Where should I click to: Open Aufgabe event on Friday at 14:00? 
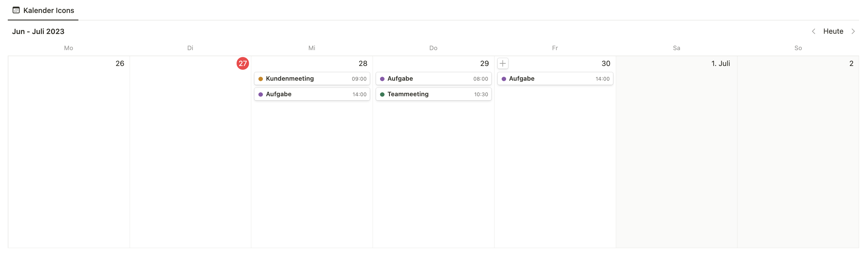coord(555,78)
